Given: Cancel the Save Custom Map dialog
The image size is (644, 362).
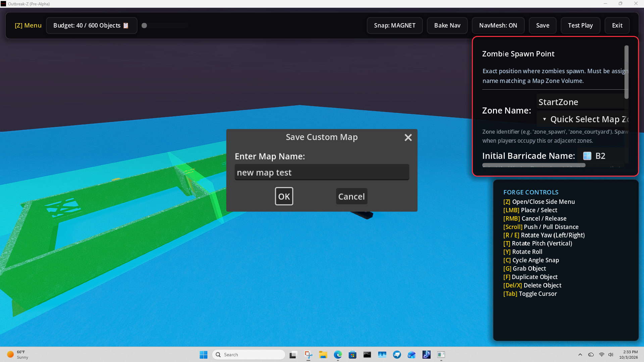Looking at the screenshot, I should coord(351,196).
